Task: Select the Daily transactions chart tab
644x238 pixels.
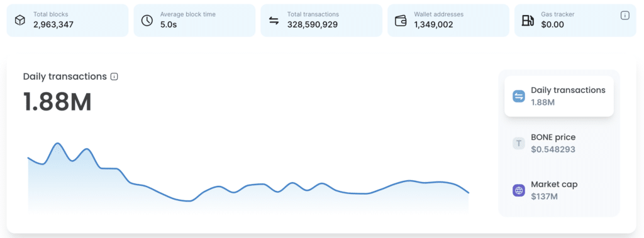Action: (x=559, y=96)
